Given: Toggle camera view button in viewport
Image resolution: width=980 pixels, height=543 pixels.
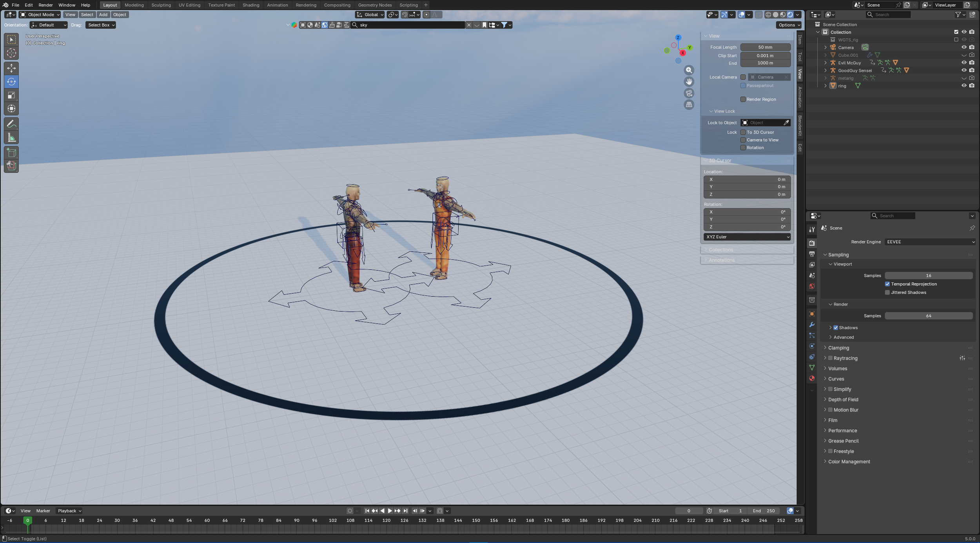Looking at the screenshot, I should pos(689,93).
